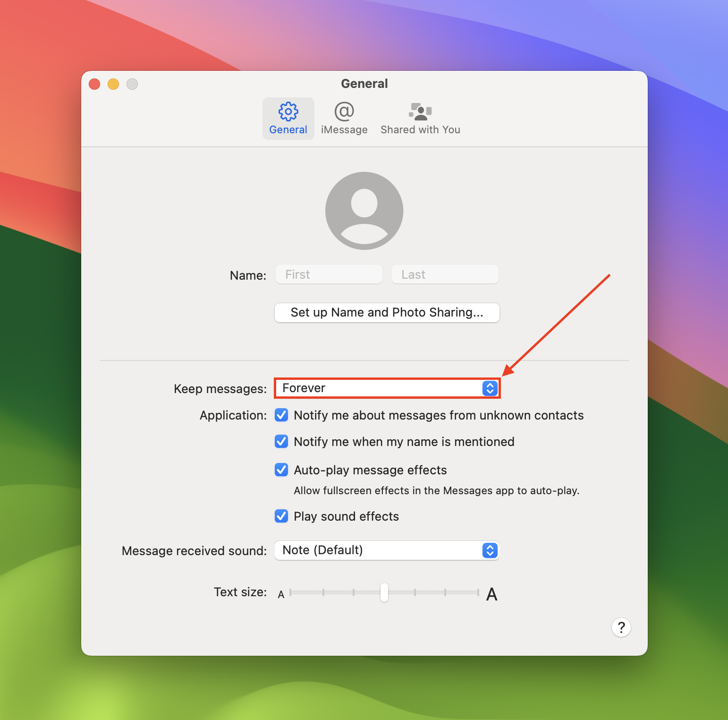Switch to the General gear tab

288,118
